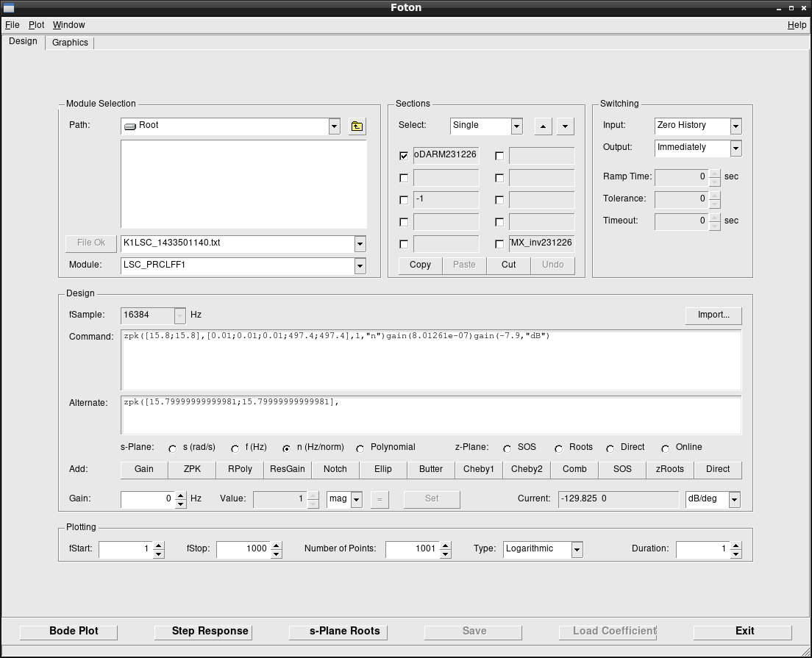Add a Cheby2 filter
Image resolution: width=812 pixels, height=658 pixels.
[527, 470]
